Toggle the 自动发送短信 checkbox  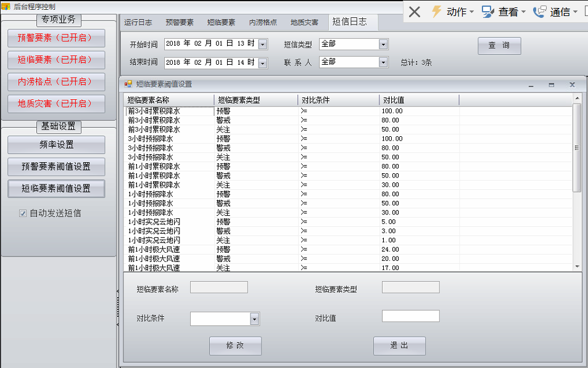click(22, 212)
